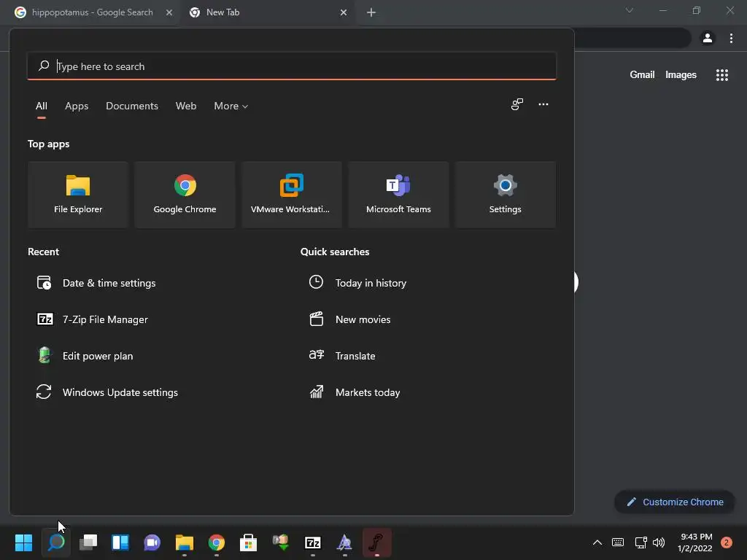Viewport: 747px width, 560px height.
Task: Open Settings from Top apps
Action: [505, 195]
